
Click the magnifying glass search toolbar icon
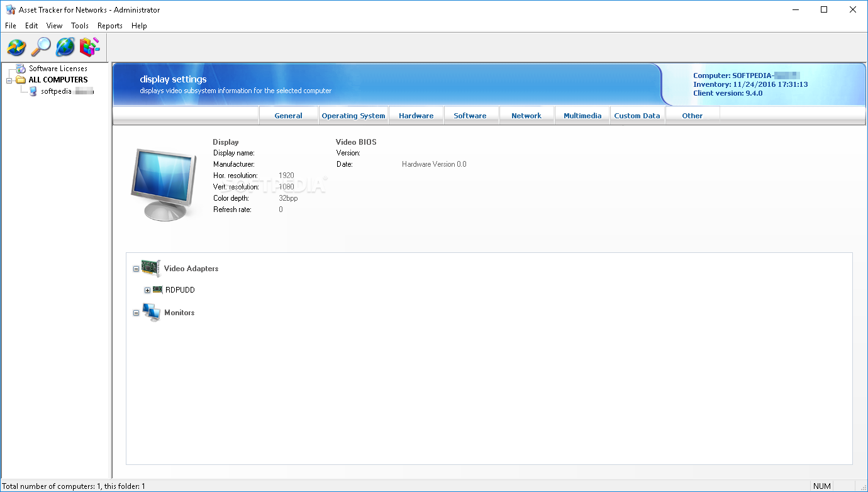[41, 47]
